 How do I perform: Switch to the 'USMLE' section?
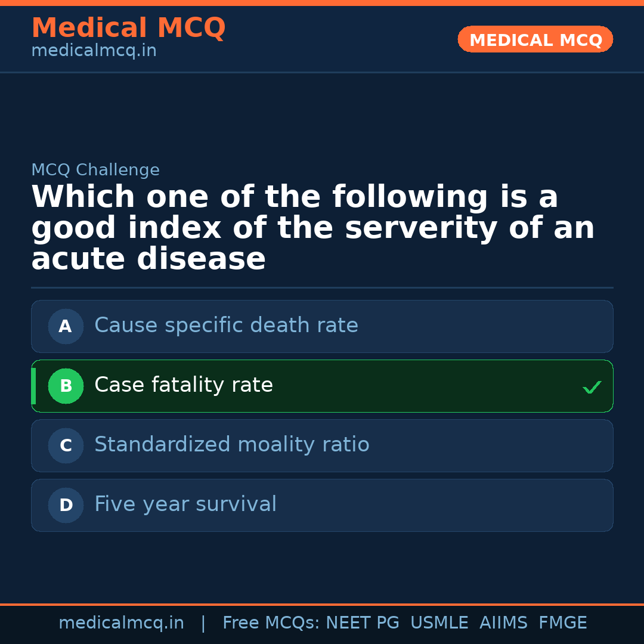tap(439, 623)
